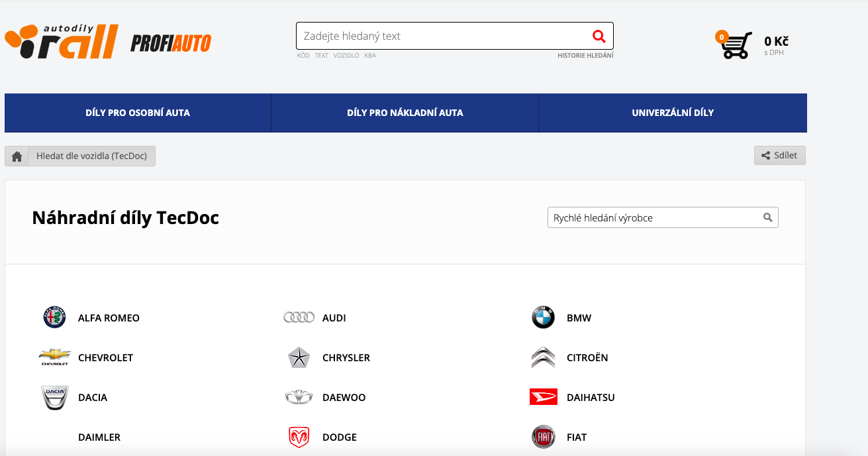
Task: Select CHEVROLET manufacturer name
Action: click(106, 358)
